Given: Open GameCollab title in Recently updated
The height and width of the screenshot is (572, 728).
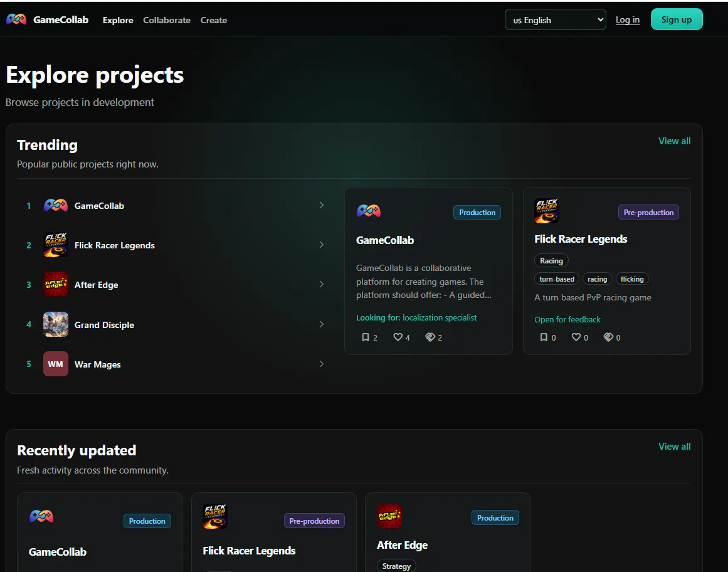Looking at the screenshot, I should pos(58,552).
